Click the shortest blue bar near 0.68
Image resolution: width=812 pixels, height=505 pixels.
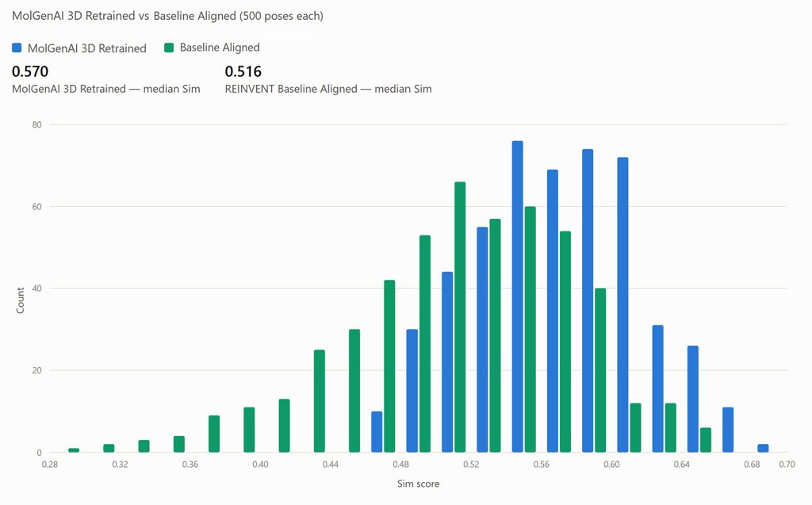763,448
